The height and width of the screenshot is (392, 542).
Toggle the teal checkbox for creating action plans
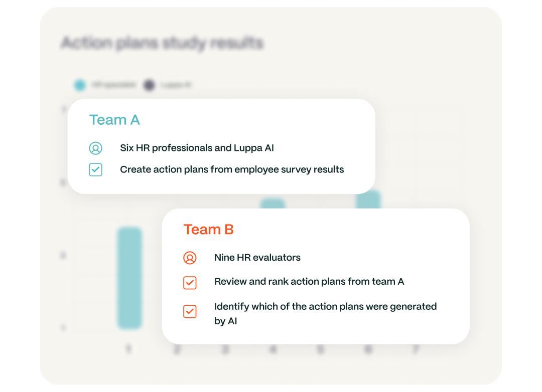click(95, 170)
